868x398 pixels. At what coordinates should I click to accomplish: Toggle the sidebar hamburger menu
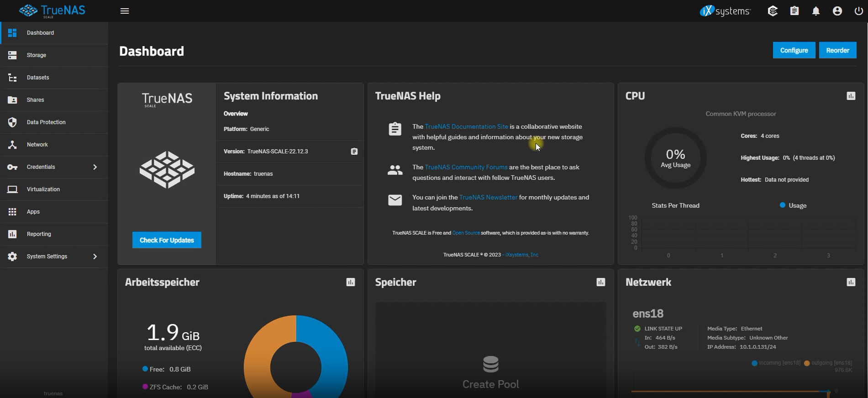point(125,11)
